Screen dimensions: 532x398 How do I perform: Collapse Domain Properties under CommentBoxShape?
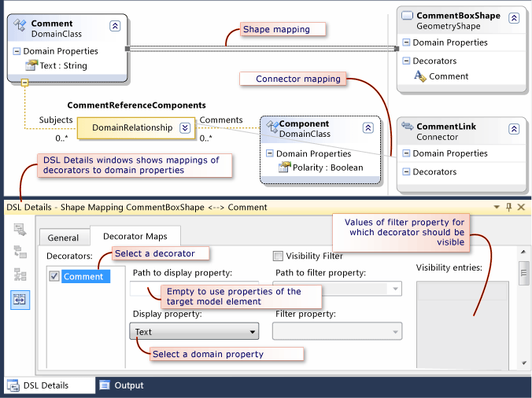[406, 42]
